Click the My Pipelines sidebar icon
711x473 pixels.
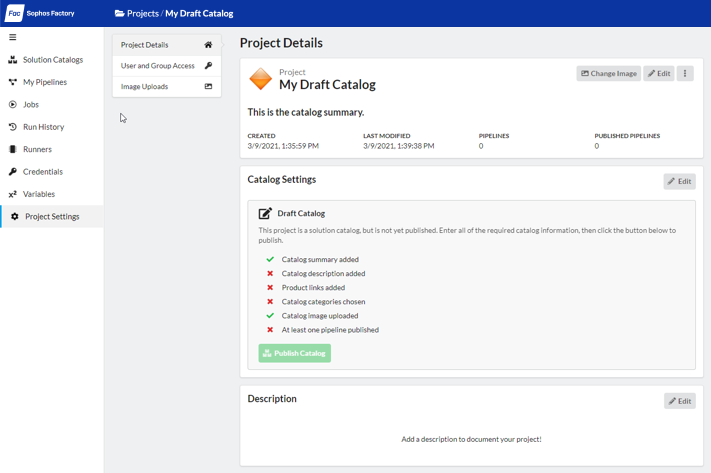click(x=13, y=82)
